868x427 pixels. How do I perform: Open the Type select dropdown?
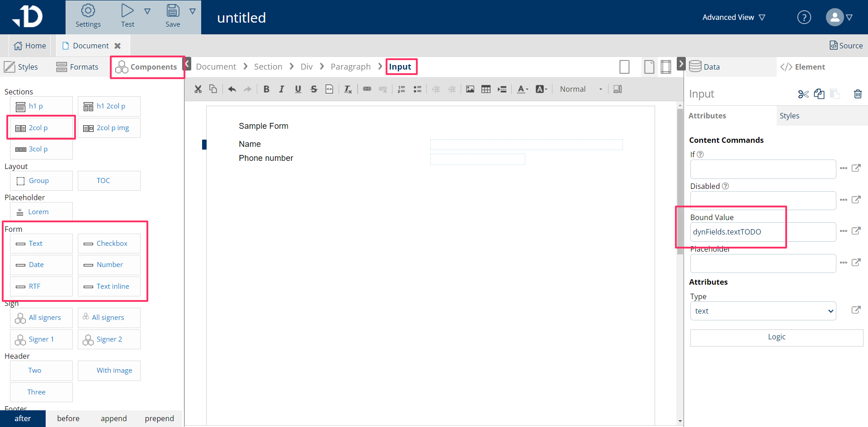(763, 311)
